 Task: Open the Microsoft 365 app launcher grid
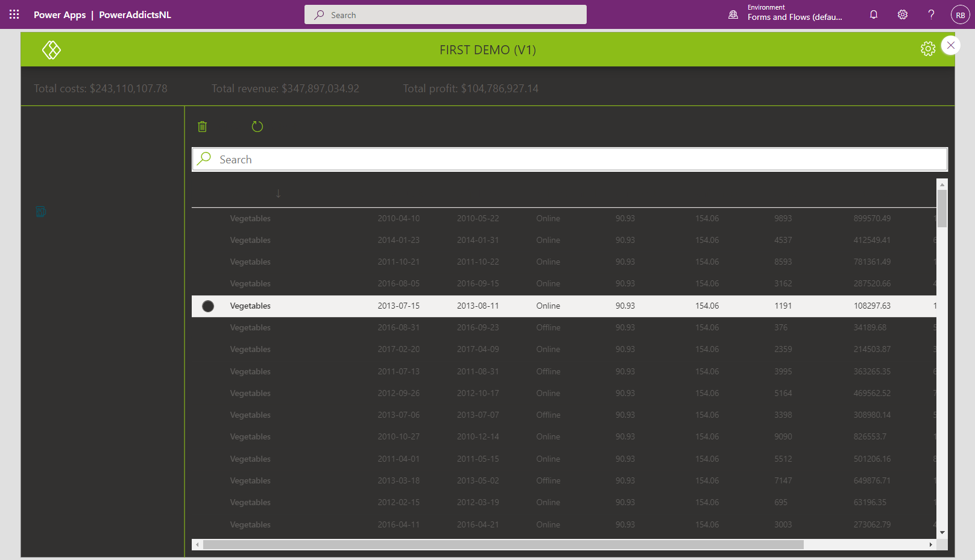click(14, 14)
